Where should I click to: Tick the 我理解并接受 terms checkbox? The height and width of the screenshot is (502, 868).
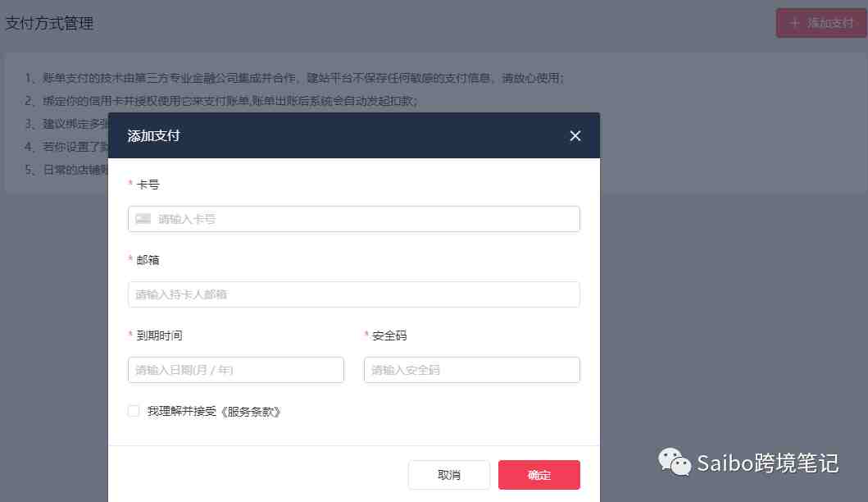click(134, 411)
